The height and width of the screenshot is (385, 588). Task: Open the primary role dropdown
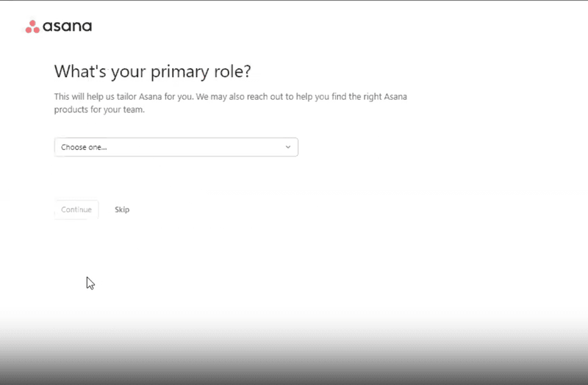coord(176,147)
